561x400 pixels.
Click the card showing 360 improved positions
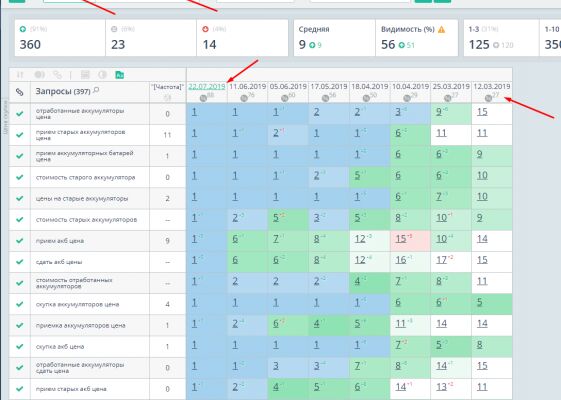point(60,38)
